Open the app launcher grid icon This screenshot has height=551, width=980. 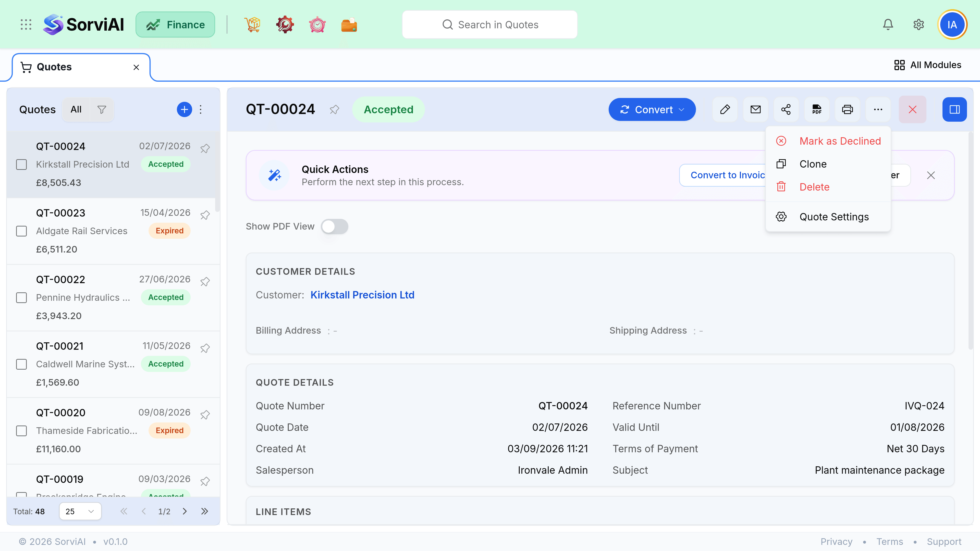(x=26, y=25)
